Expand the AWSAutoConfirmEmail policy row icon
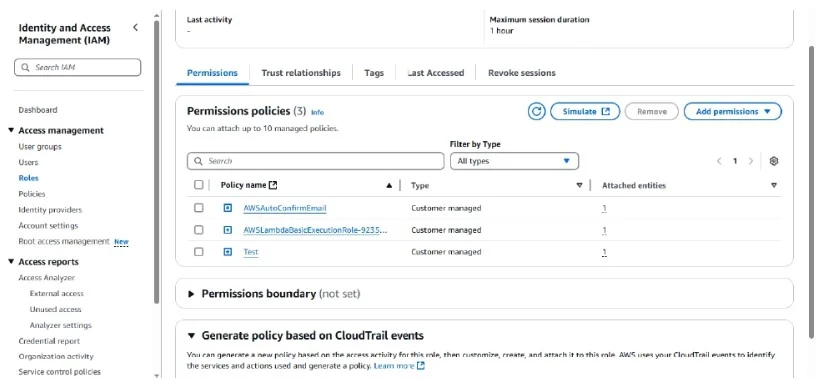The image size is (825, 381). 227,208
